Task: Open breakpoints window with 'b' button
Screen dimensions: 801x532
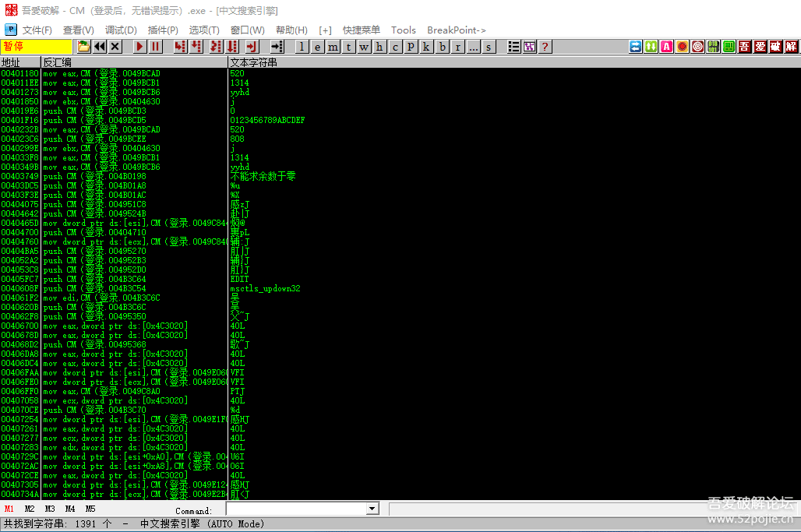Action: click(x=442, y=47)
